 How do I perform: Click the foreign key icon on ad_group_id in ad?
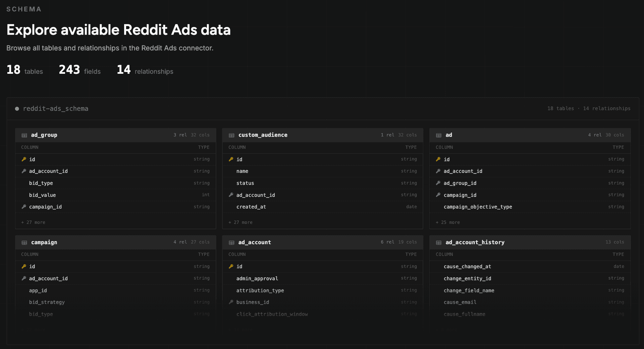[438, 183]
